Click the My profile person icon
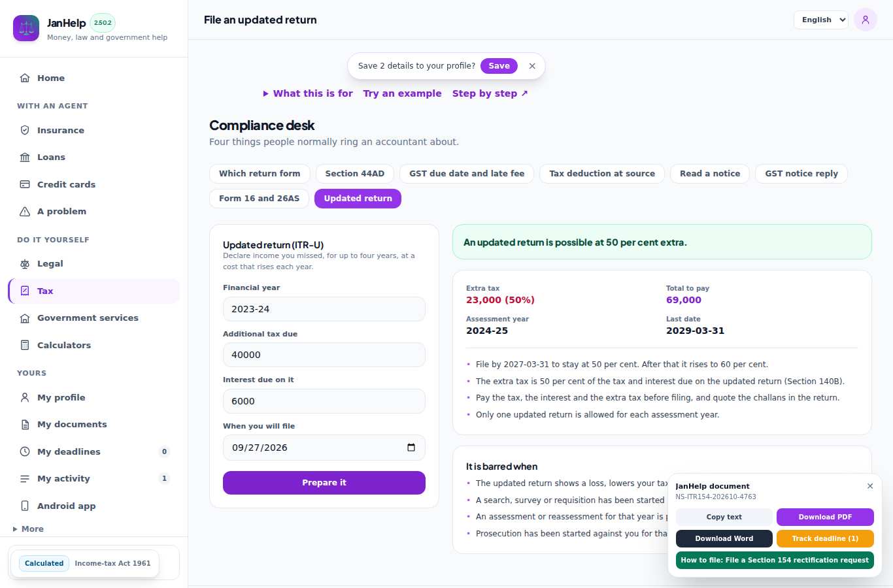The height and width of the screenshot is (588, 893). click(x=25, y=397)
